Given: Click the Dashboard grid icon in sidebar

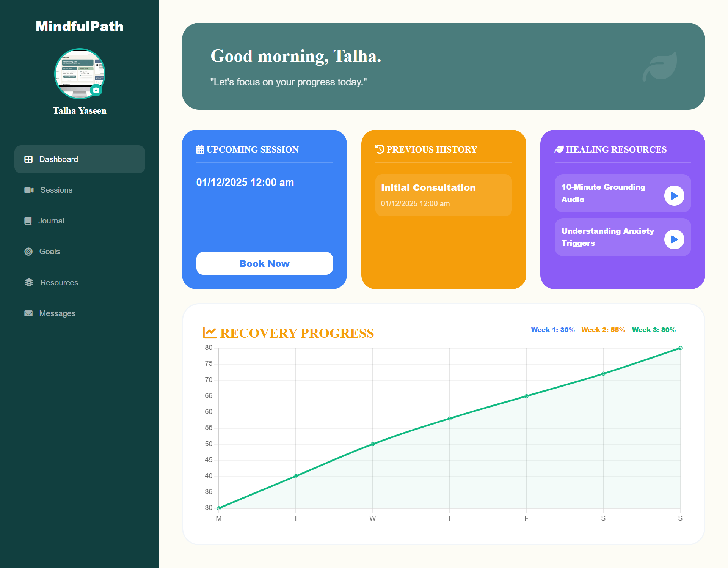Looking at the screenshot, I should click(28, 159).
